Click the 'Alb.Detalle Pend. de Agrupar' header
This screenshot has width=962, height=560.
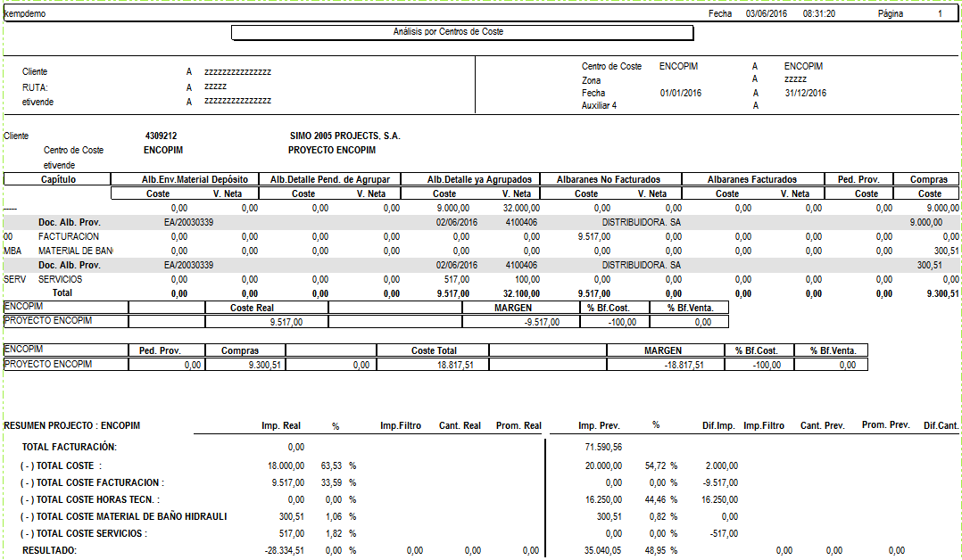coord(330,179)
